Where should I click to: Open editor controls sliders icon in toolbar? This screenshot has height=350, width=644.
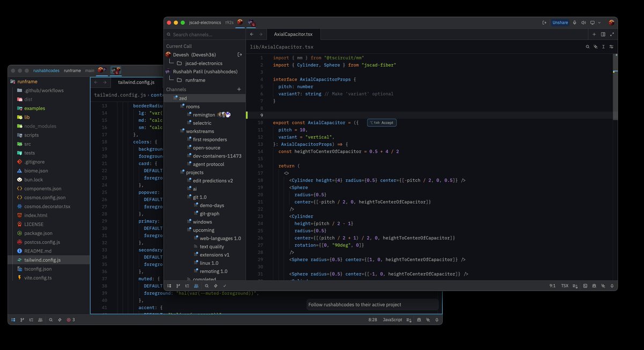[611, 47]
